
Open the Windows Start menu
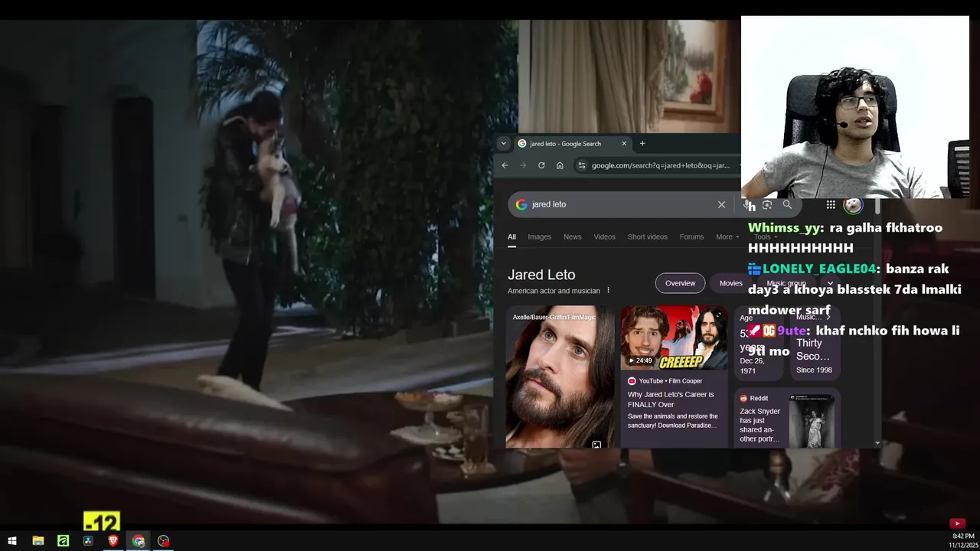tap(12, 541)
